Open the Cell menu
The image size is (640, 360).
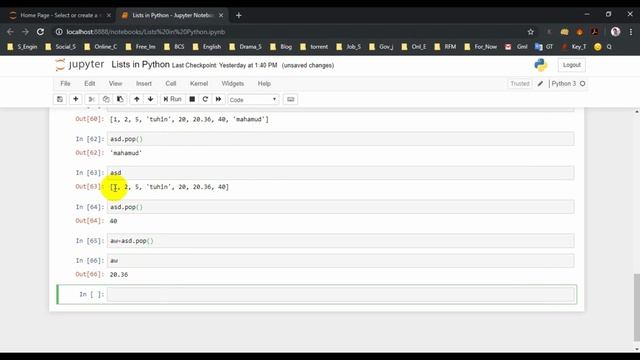[x=171, y=84]
